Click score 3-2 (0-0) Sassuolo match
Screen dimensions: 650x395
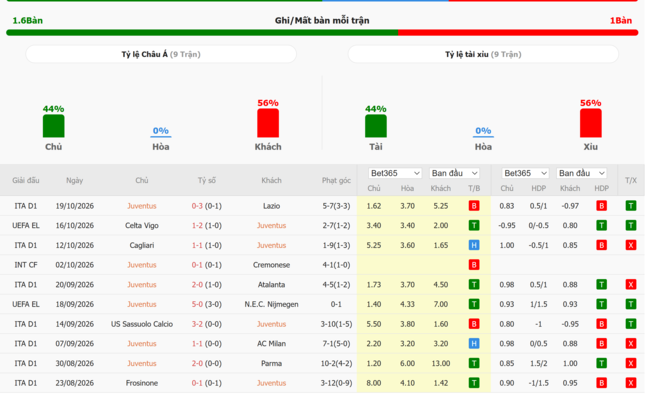[206, 324]
